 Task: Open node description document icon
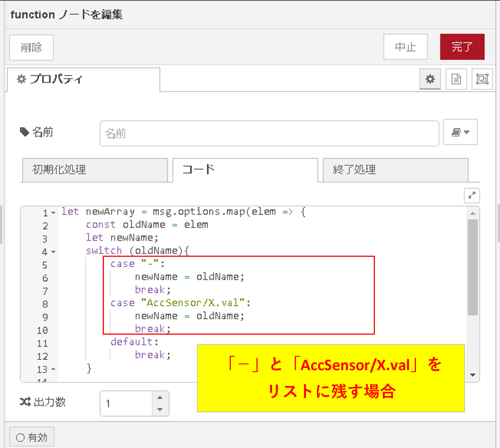pyautogui.click(x=456, y=79)
